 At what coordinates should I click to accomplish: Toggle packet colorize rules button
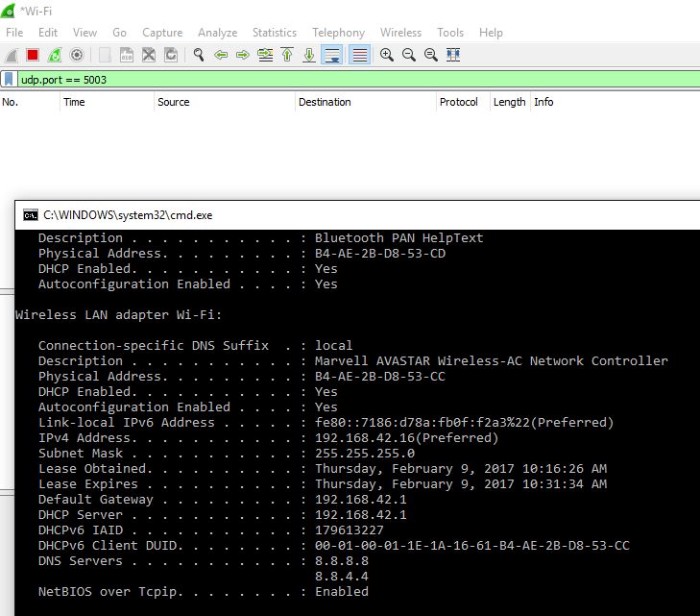click(x=360, y=55)
